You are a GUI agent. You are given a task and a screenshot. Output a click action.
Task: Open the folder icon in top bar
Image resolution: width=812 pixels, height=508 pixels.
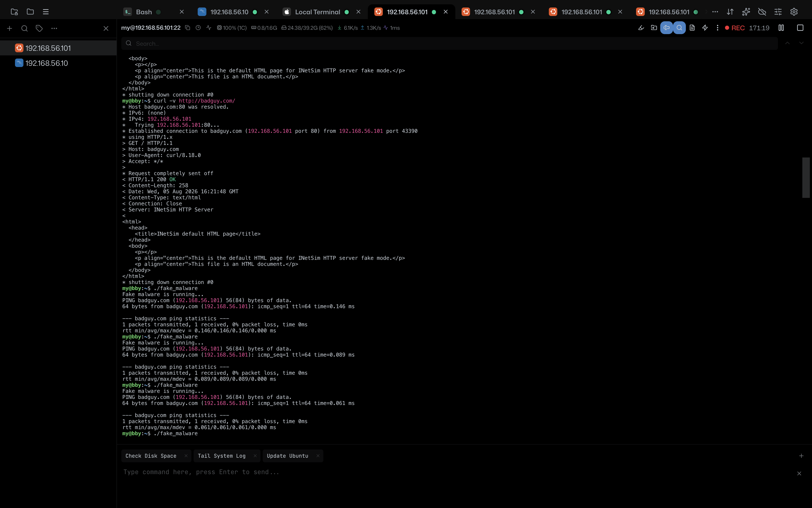[30, 12]
